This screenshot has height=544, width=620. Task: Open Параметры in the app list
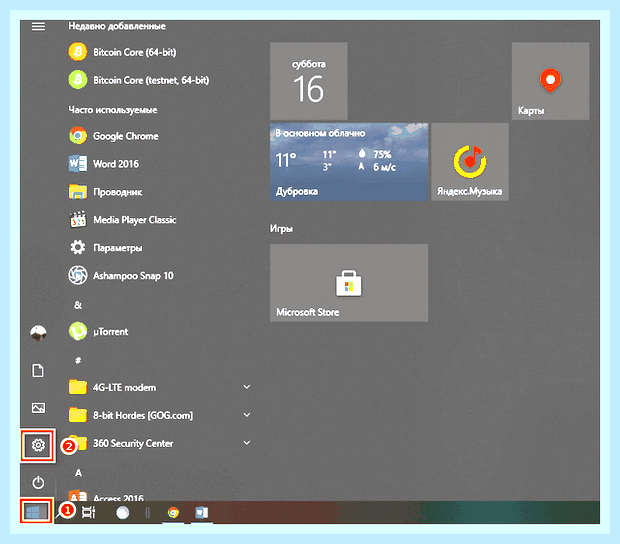point(106,248)
